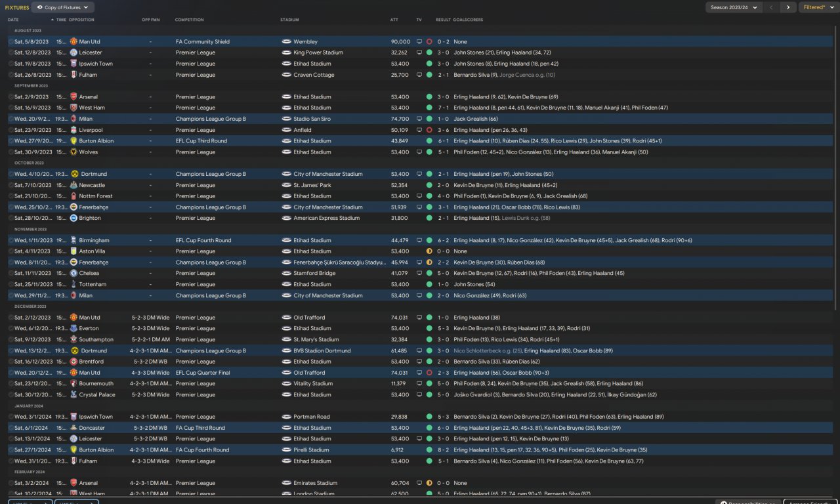Sort by the Opposition column header
Screen dimensions: 840x504
(x=81, y=20)
